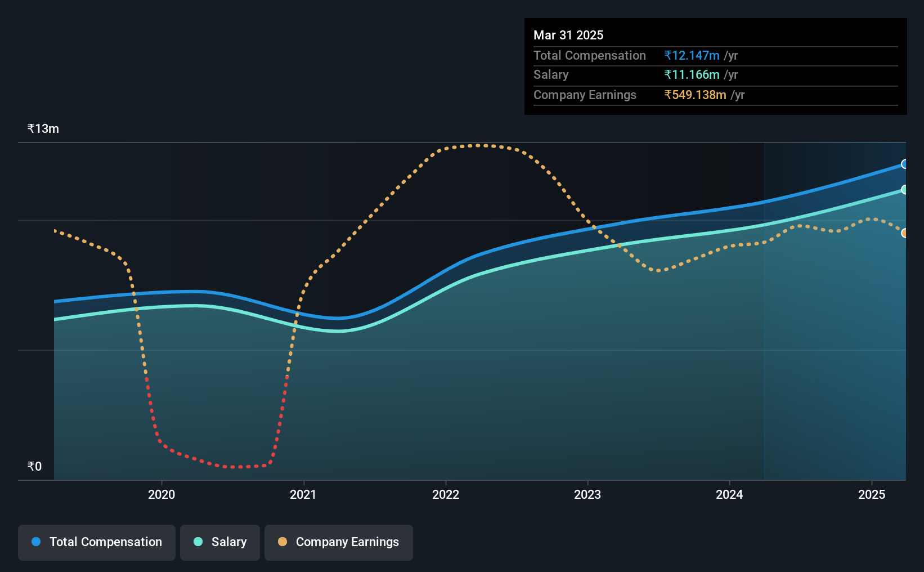
Task: Click the ₹0 y-axis label
Action: [x=34, y=466]
